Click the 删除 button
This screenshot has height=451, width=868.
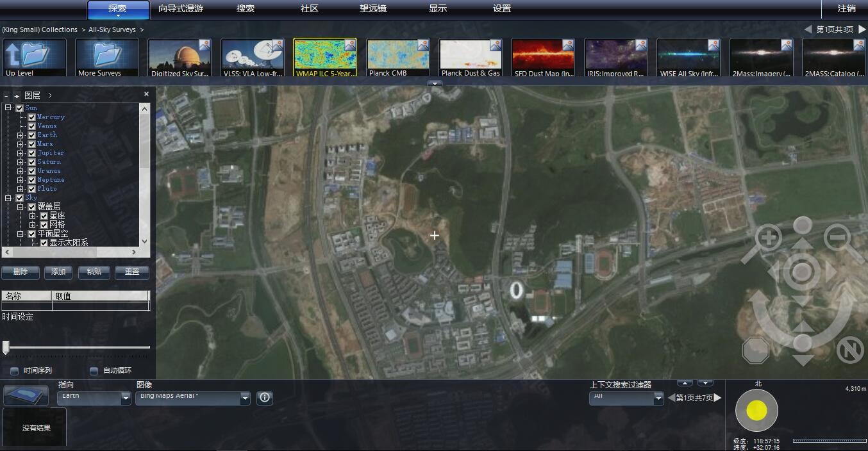(x=21, y=272)
